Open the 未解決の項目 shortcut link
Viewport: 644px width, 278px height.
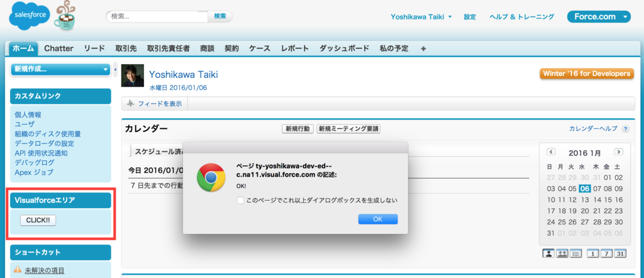pos(45,270)
